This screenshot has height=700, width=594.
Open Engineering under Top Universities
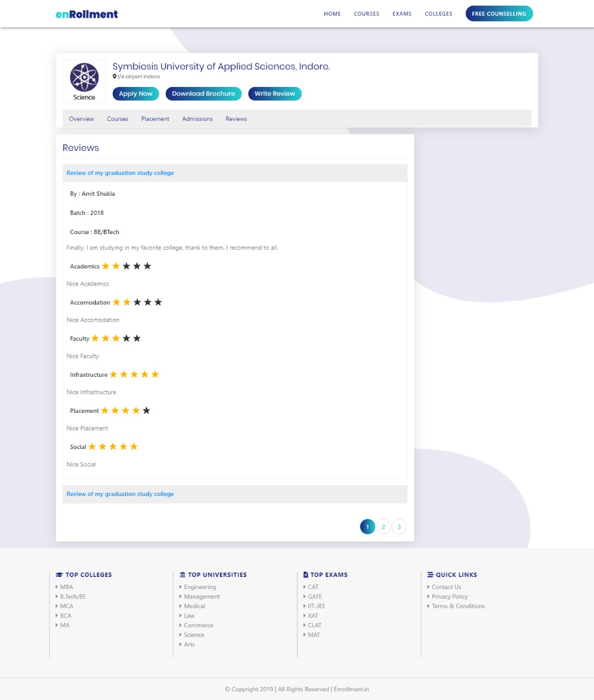tap(200, 587)
